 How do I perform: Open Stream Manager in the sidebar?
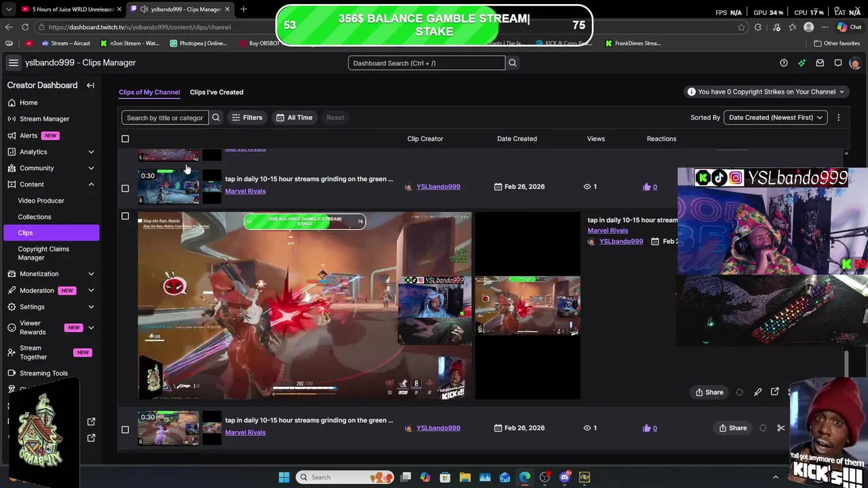44,119
